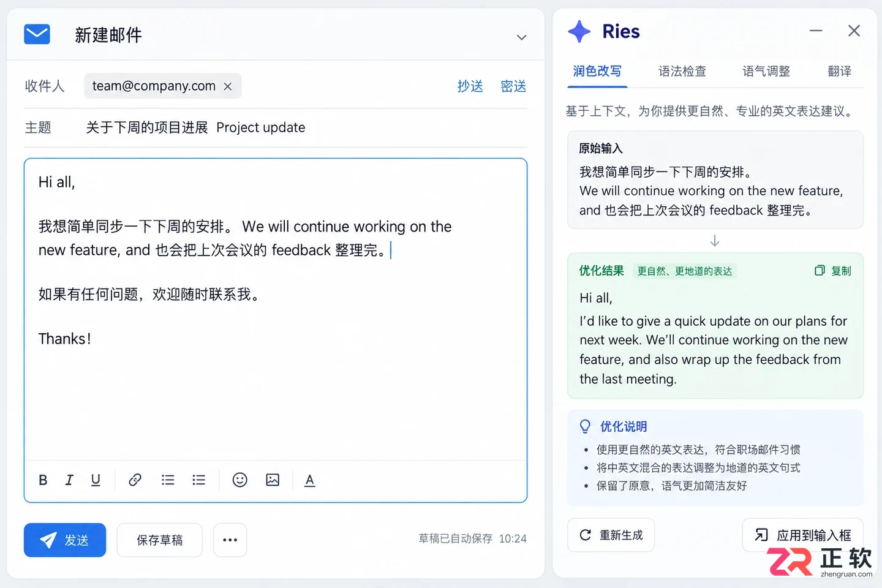This screenshot has width=882, height=588.
Task: Open the text color tool
Action: [310, 480]
